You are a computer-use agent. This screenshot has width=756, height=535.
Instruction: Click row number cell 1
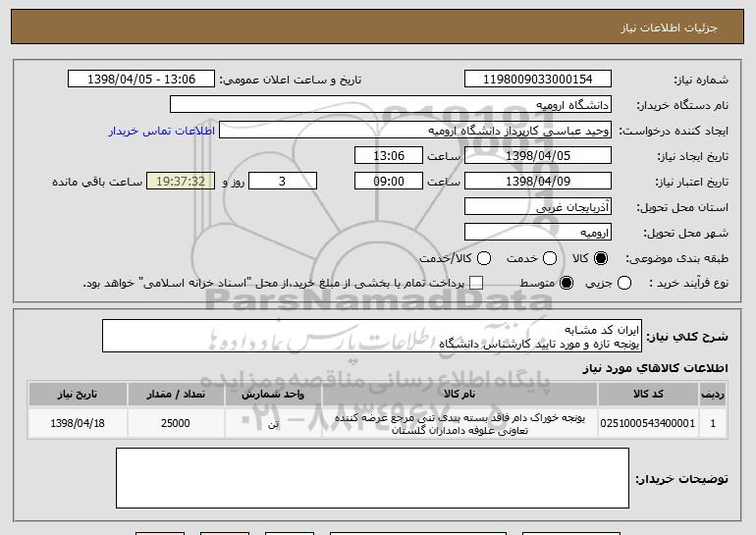point(713,423)
